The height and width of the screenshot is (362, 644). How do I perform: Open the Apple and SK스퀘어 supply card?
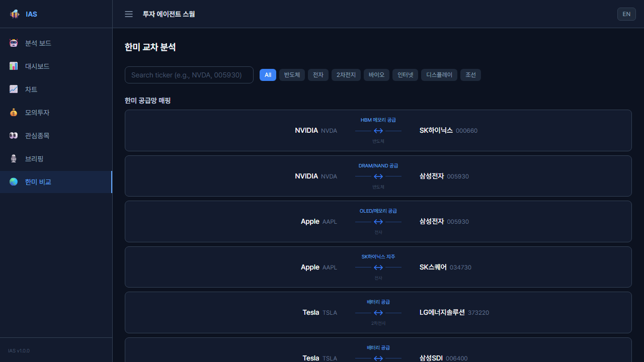378,267
